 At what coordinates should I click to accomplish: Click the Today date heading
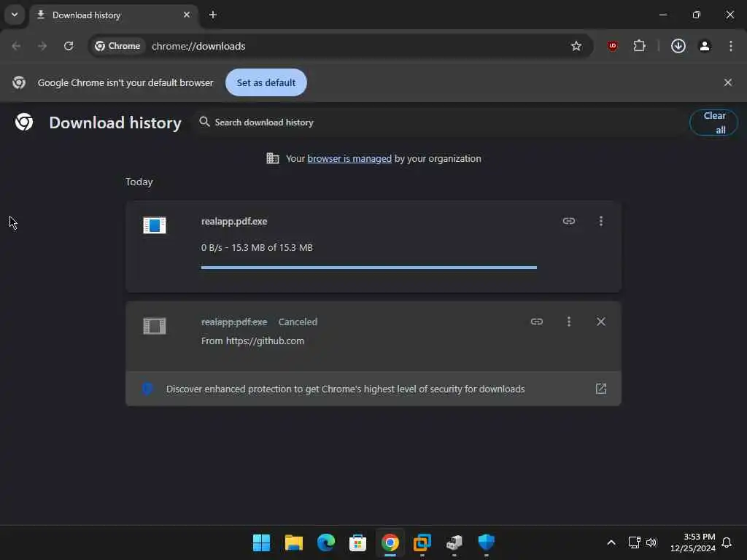click(x=139, y=182)
